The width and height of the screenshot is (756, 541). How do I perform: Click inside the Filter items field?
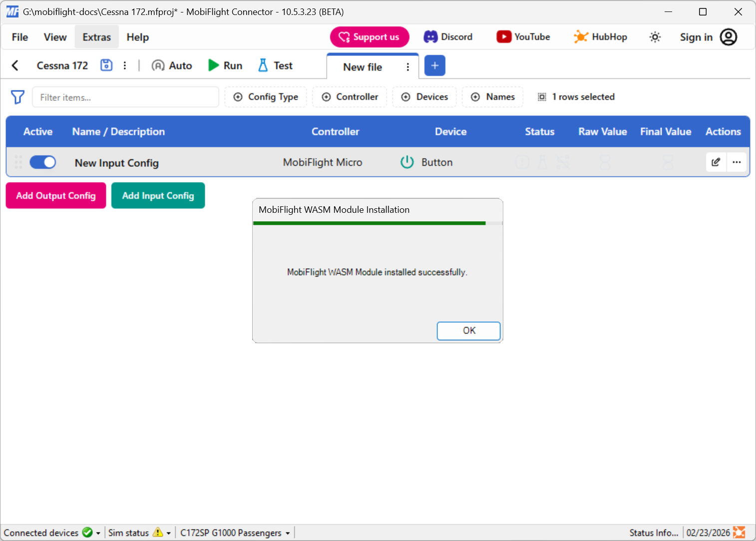(x=125, y=97)
